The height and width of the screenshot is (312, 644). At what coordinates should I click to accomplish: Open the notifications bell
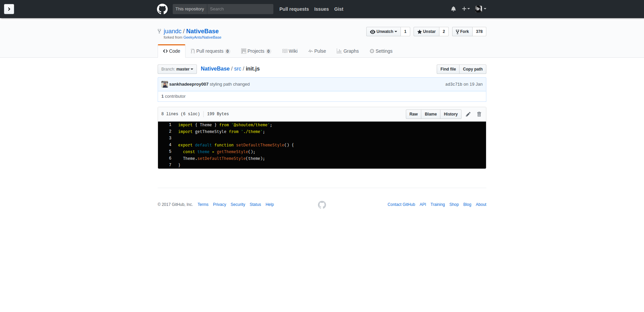(453, 9)
